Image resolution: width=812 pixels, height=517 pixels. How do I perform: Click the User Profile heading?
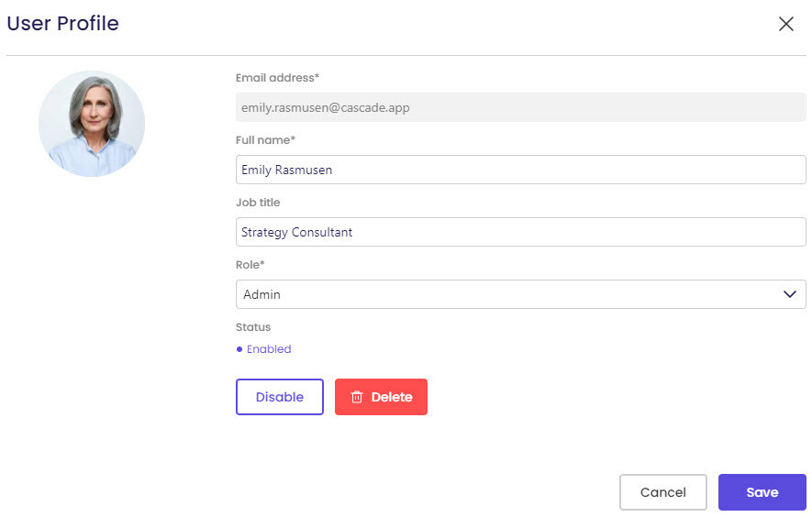click(62, 24)
